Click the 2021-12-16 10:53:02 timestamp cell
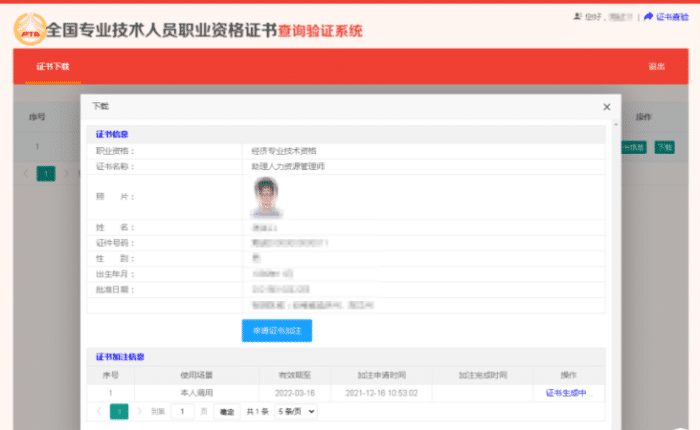 point(381,393)
